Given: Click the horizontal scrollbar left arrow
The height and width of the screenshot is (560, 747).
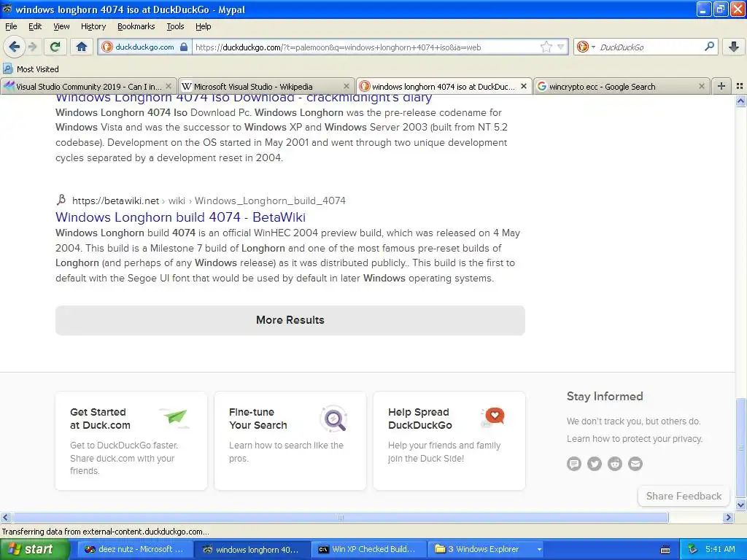Looking at the screenshot, I should (x=5, y=517).
